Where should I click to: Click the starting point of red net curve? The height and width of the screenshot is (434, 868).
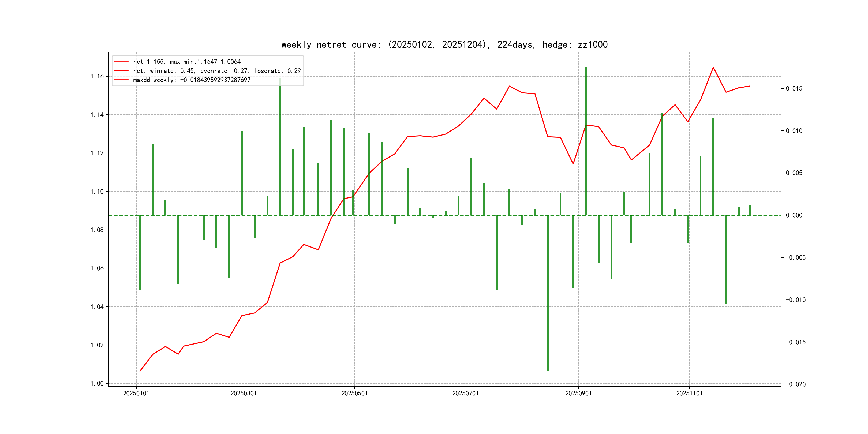click(x=140, y=371)
